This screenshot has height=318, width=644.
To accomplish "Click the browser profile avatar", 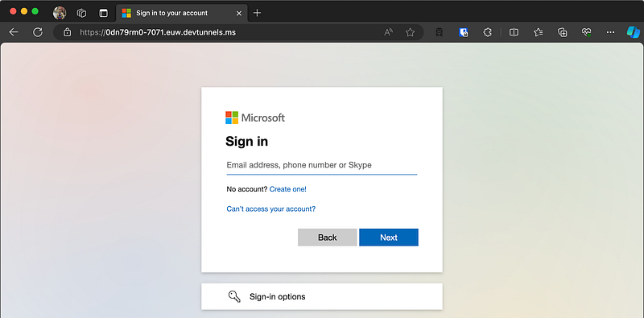I will coord(60,13).
